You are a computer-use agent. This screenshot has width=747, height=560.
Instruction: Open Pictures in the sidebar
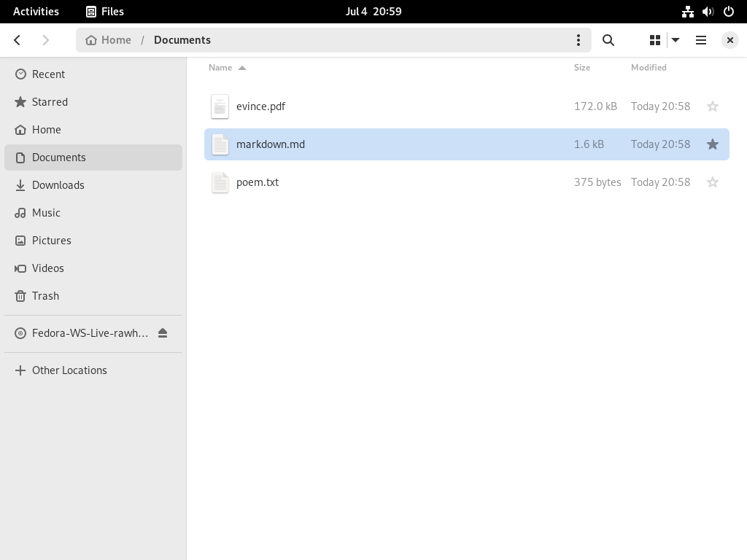tap(93, 241)
